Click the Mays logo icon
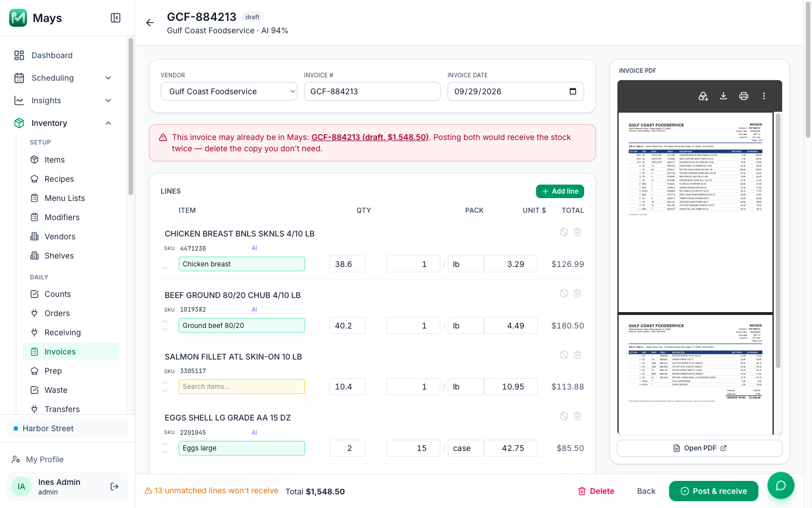 click(x=18, y=18)
